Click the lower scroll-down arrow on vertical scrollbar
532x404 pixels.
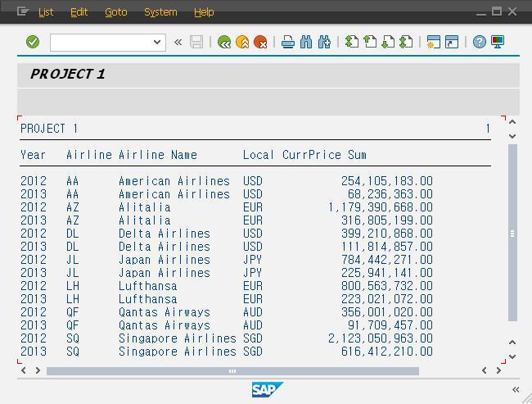coord(512,356)
